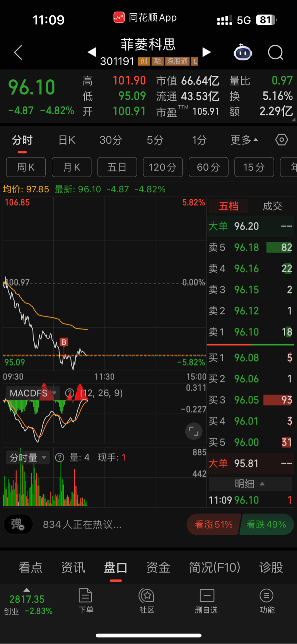Expand the 明细 trade details list
The width and height of the screenshot is (297, 644).
[250, 484]
